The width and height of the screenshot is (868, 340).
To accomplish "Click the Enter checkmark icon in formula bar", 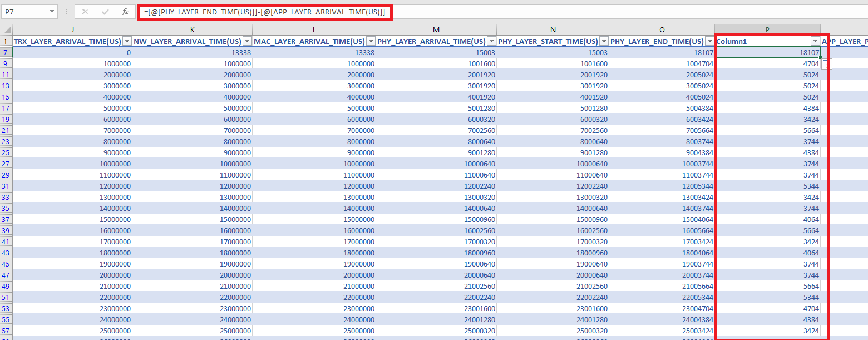I will click(x=105, y=11).
